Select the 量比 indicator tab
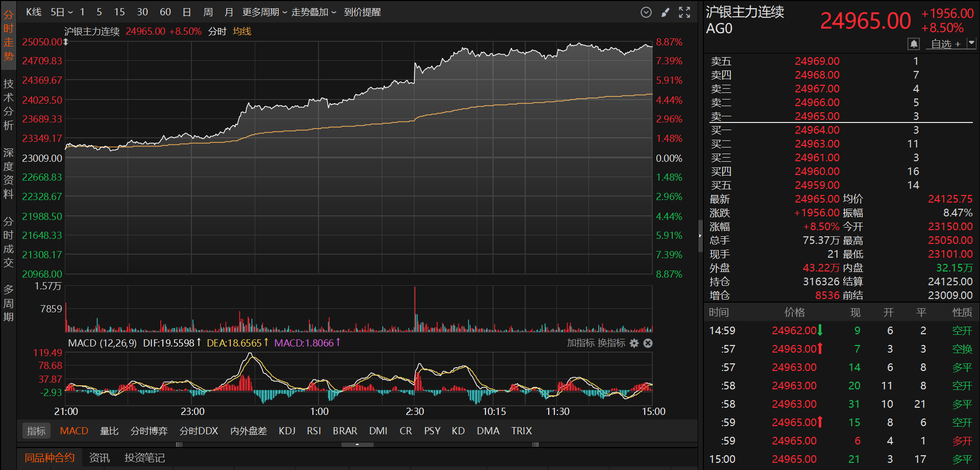This screenshot has height=470, width=980. coord(109,431)
